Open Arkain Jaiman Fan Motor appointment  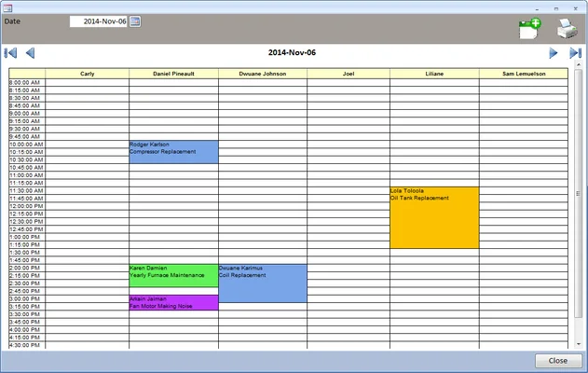(173, 302)
